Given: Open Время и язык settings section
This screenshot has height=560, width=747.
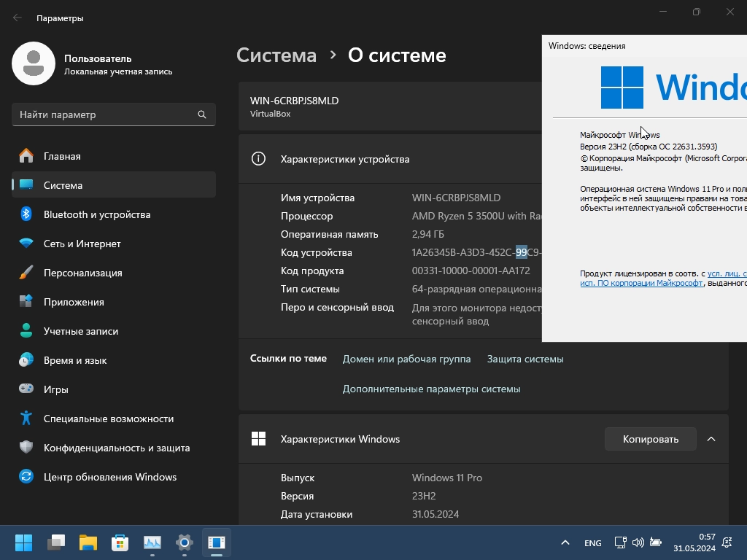Looking at the screenshot, I should (75, 360).
